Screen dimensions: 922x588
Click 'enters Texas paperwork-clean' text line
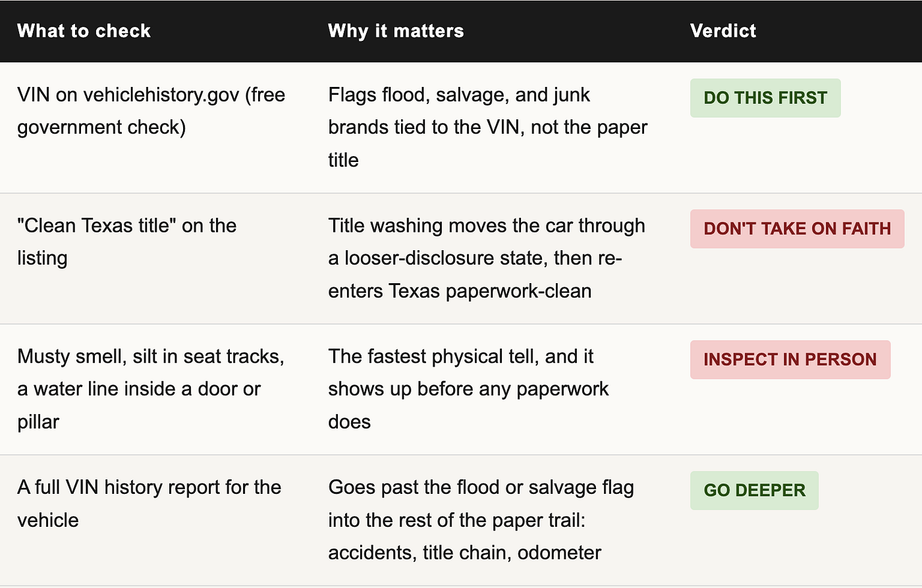click(460, 291)
